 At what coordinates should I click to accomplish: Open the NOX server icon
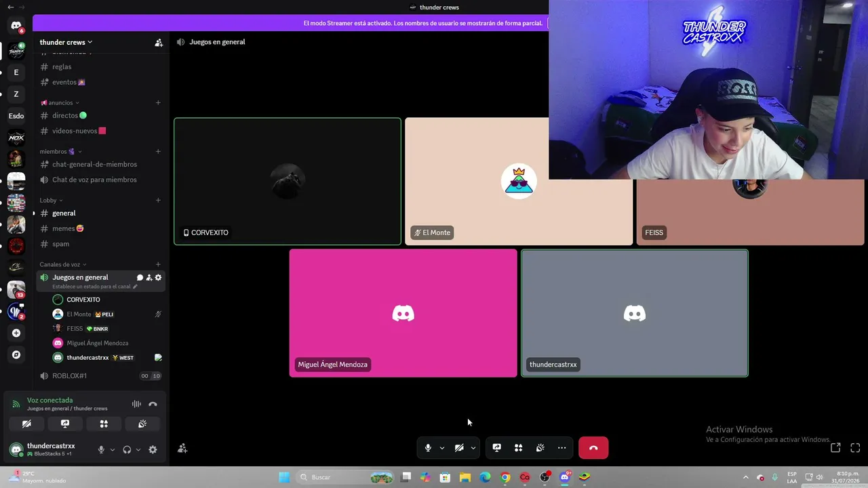(x=16, y=138)
